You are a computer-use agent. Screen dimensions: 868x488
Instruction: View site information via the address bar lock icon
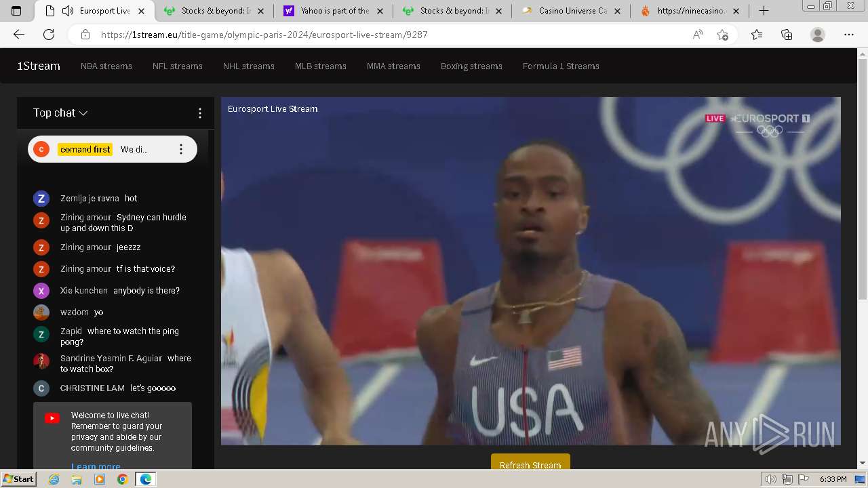[85, 35]
